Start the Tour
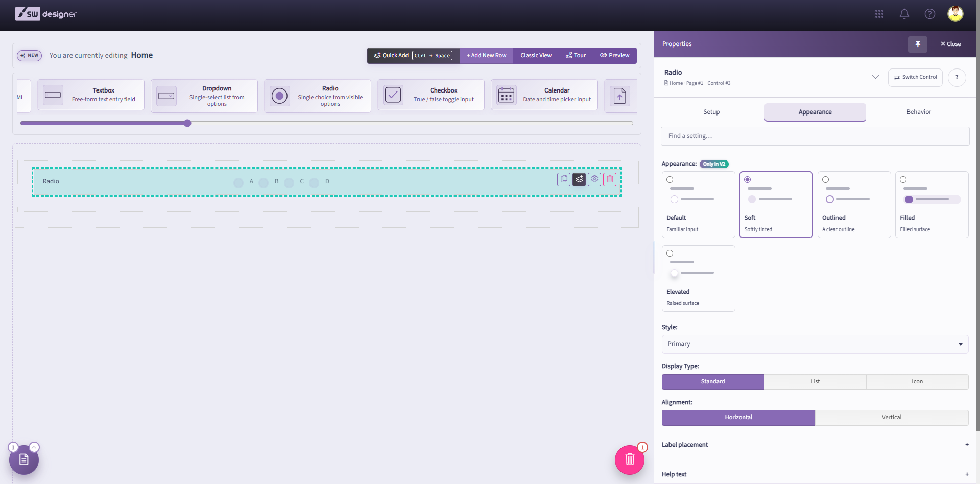Screen dimensions: 980x484 point(576,56)
